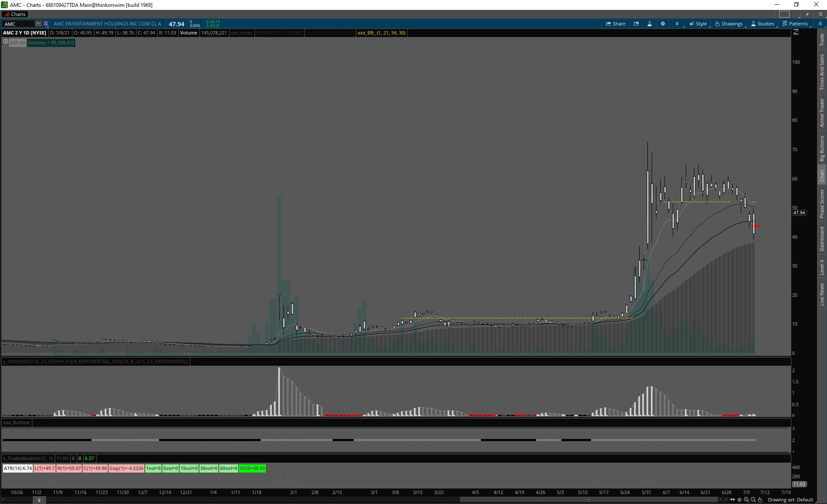This screenshot has height=504, width=827.
Task: Click the crosshair cursor icon
Action: (739, 500)
